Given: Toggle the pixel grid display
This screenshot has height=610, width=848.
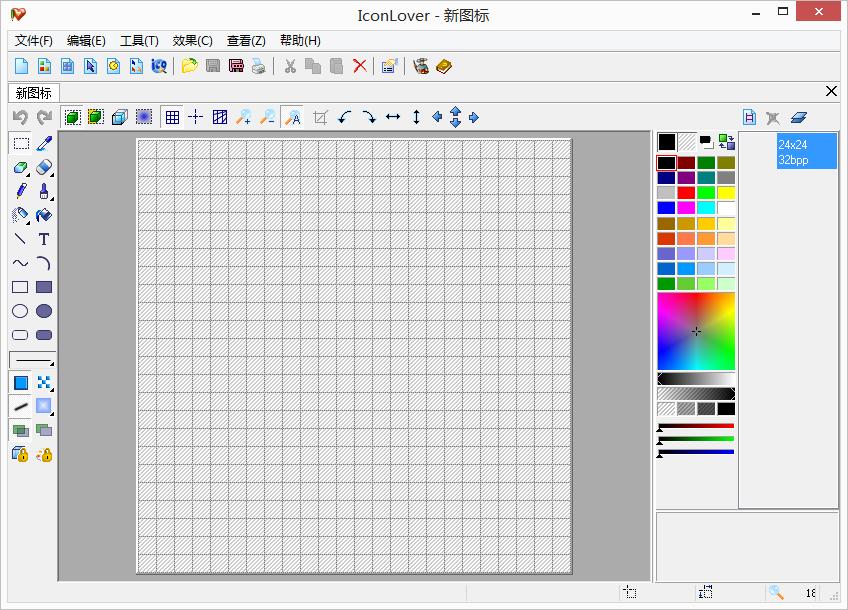Looking at the screenshot, I should tap(170, 116).
